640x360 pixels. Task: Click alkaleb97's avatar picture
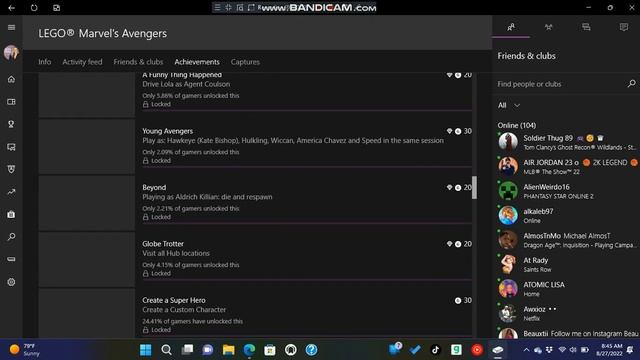click(x=508, y=216)
